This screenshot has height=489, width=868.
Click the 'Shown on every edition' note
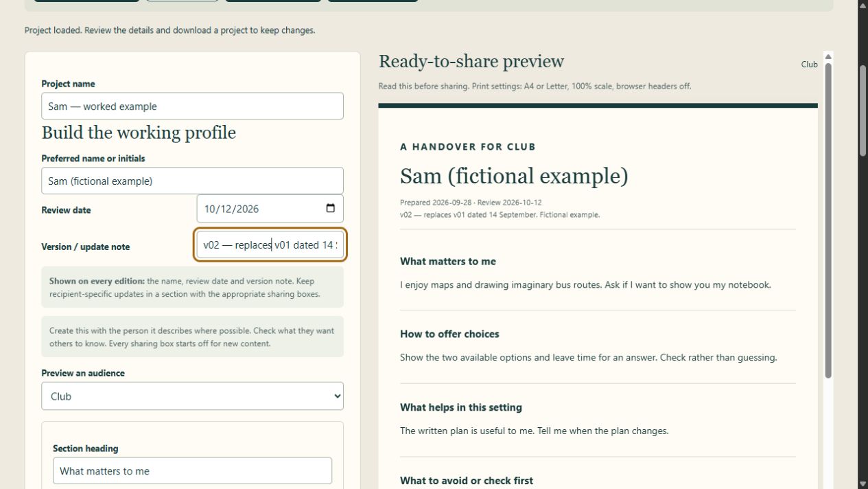point(192,288)
